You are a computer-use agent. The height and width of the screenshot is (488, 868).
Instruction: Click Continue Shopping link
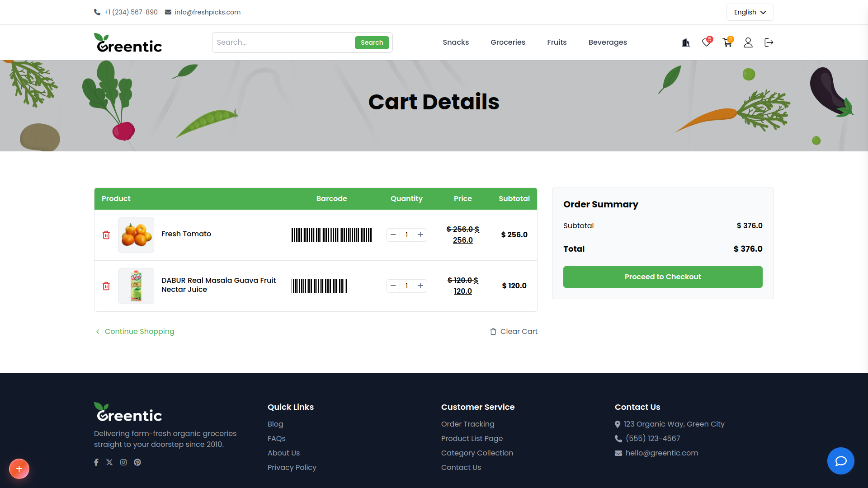[135, 332]
